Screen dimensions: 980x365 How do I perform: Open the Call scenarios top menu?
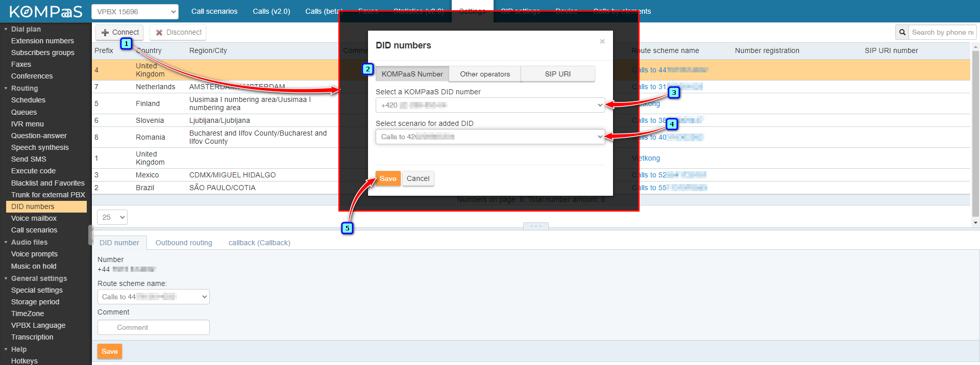point(214,11)
